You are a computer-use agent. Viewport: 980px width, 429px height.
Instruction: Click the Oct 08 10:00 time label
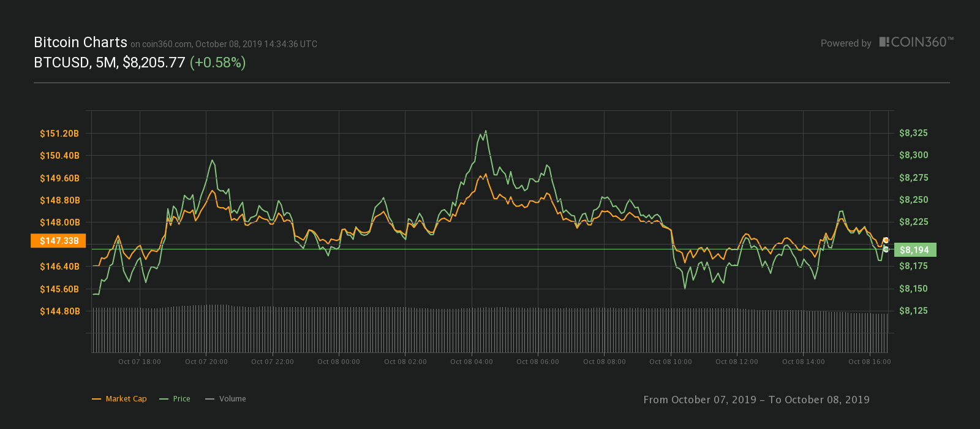pos(671,362)
